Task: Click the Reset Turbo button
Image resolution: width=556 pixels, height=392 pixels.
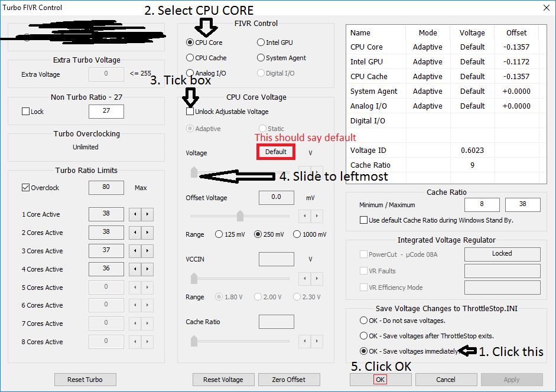Action: tap(85, 380)
